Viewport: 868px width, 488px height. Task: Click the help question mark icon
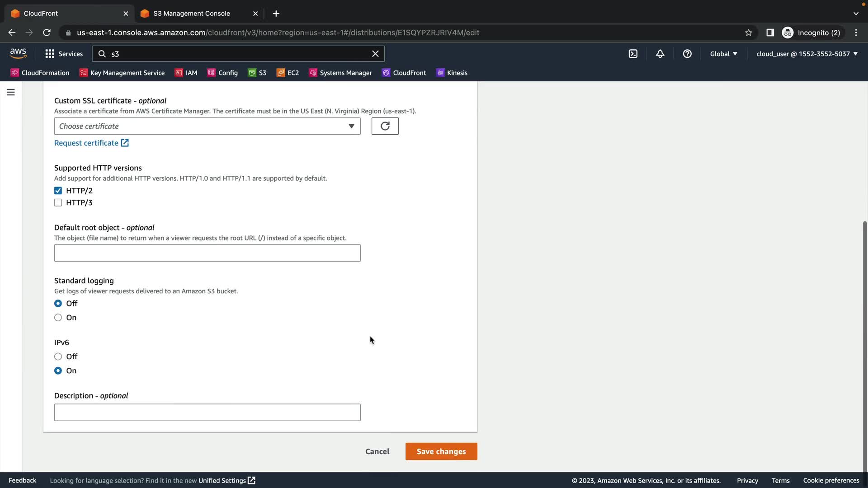click(x=687, y=54)
